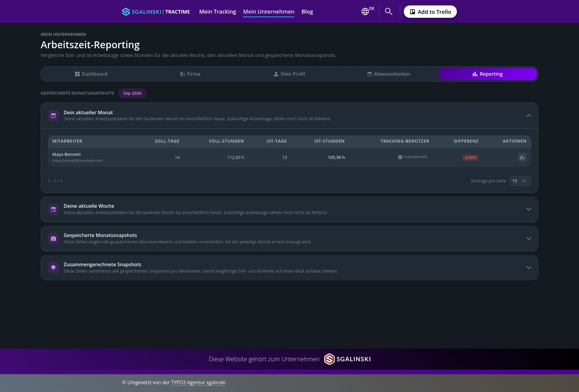Open the search magnifier icon
This screenshot has width=579, height=392.
click(x=389, y=11)
